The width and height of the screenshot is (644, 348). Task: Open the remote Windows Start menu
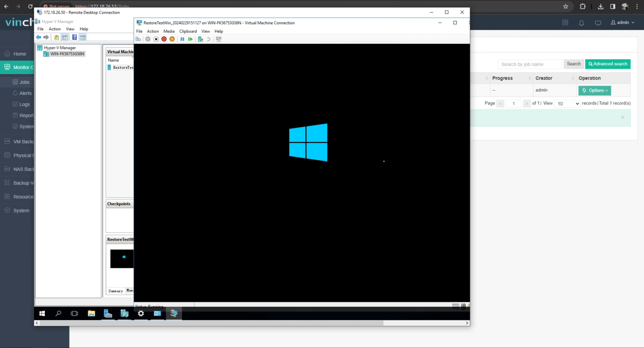(x=42, y=313)
